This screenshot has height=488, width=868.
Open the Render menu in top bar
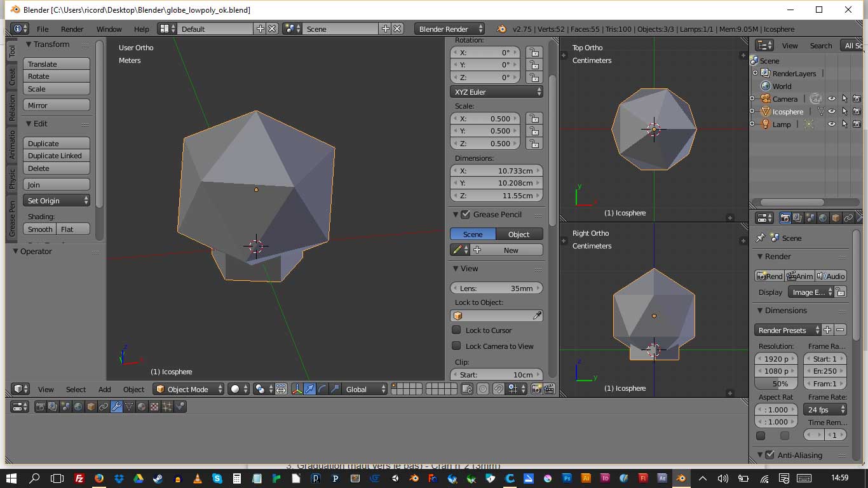pyautogui.click(x=72, y=29)
